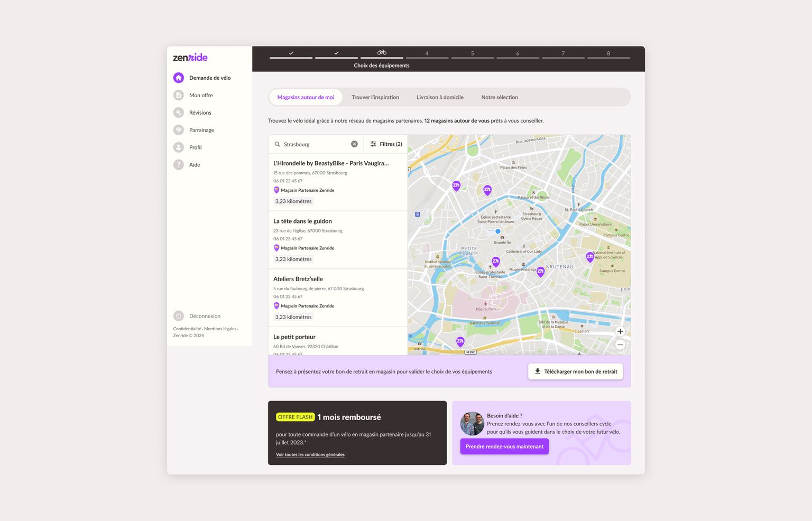Click the search magnifier icon
812x521 pixels.
(277, 144)
